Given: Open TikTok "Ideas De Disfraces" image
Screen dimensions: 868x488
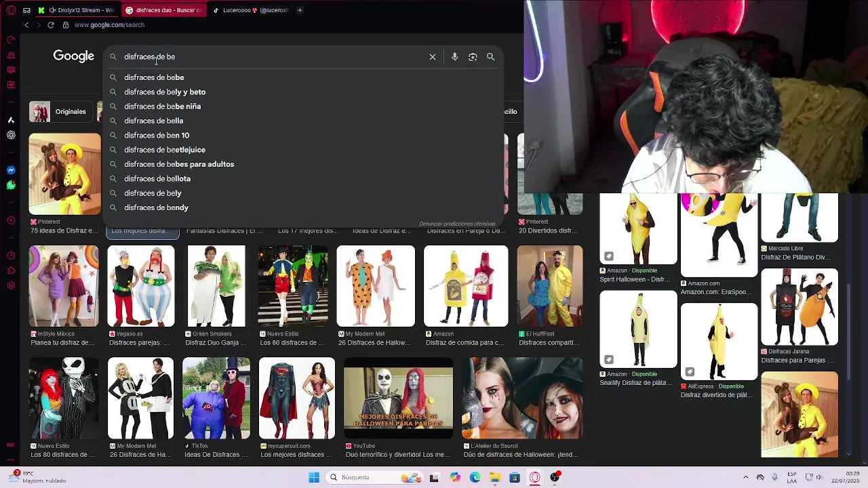Looking at the screenshot, I should click(216, 398).
